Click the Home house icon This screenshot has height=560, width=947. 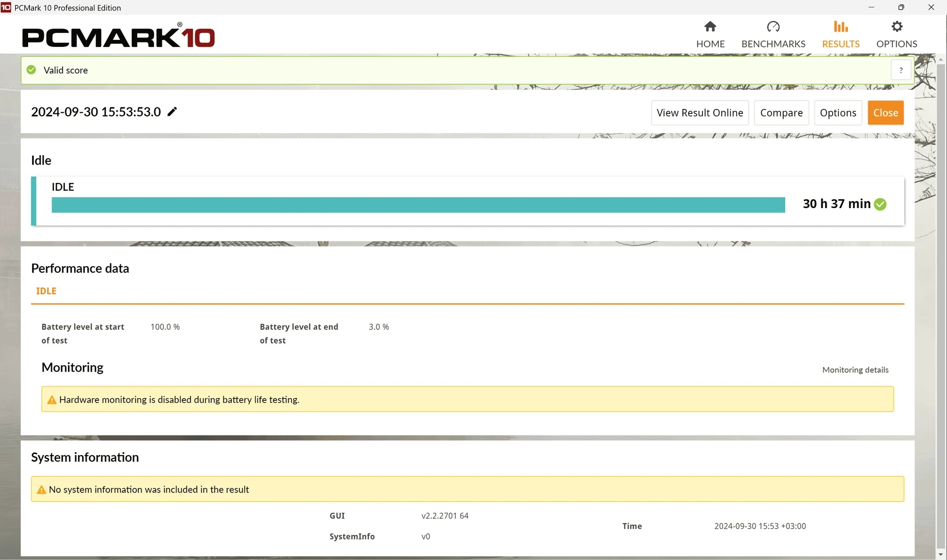coord(710,27)
